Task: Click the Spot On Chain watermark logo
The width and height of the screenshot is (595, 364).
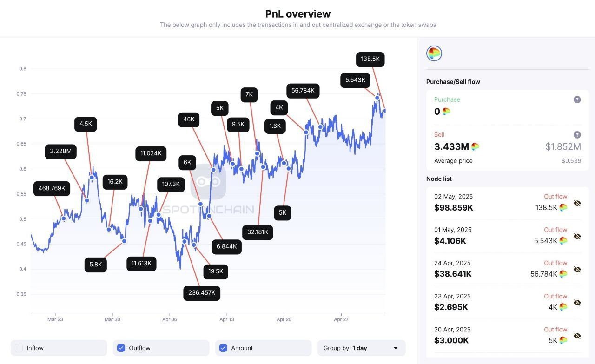Action: 208,182
